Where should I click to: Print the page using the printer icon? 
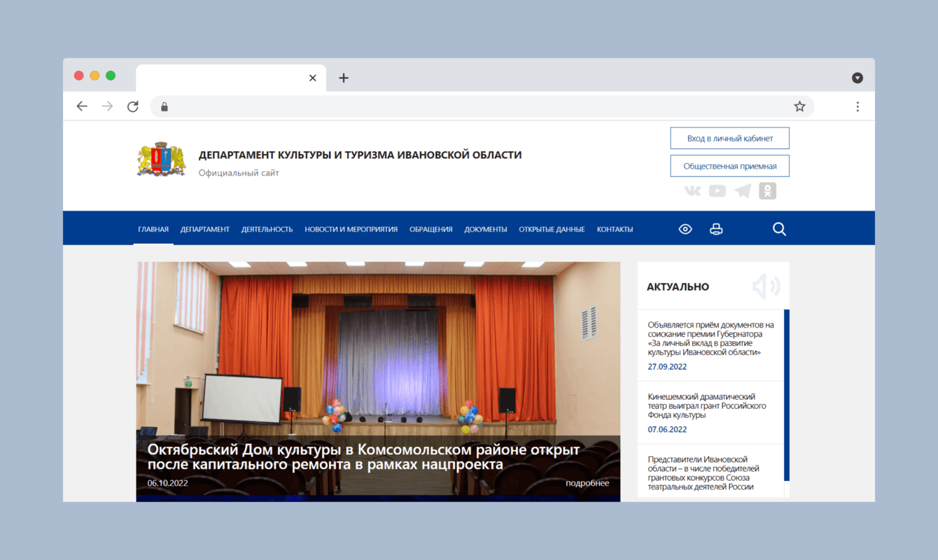(716, 229)
